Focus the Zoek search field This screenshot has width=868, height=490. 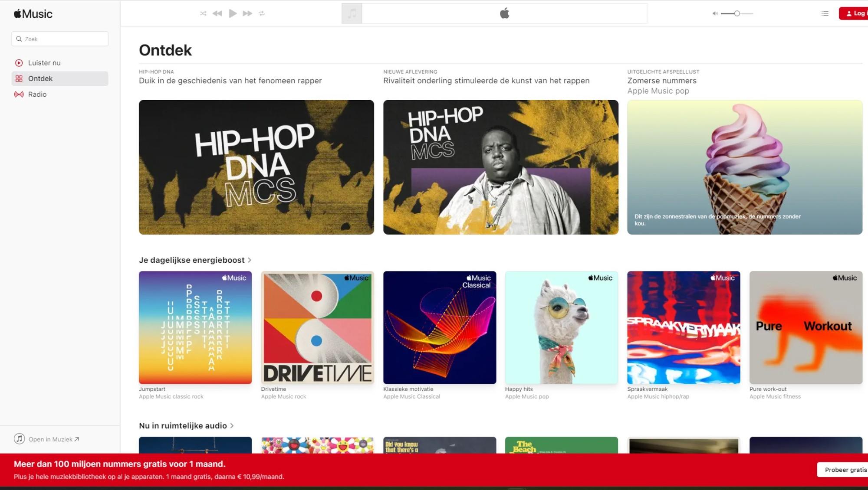(60, 39)
